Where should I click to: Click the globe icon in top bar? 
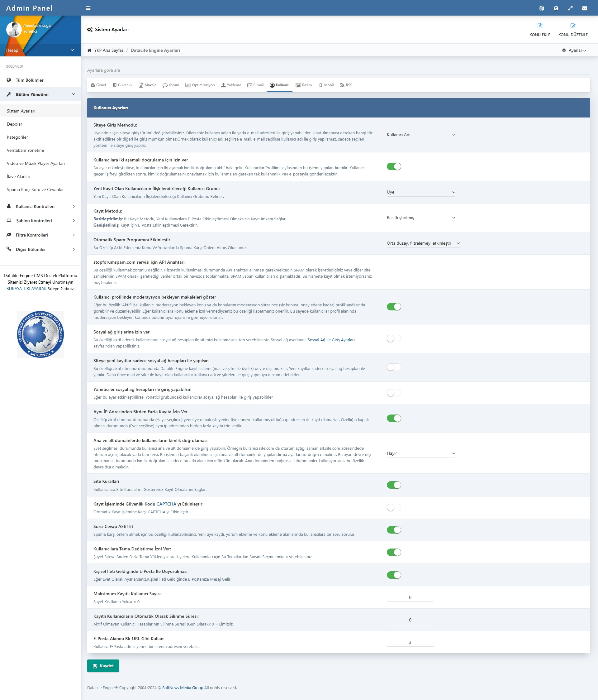[x=556, y=8]
